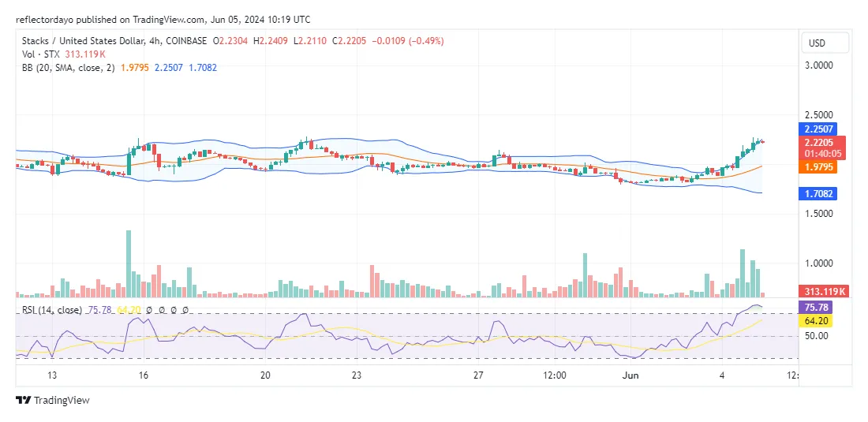868x422 pixels.
Task: Click the orange 1.9795 value in BB legend
Action: pyautogui.click(x=135, y=68)
